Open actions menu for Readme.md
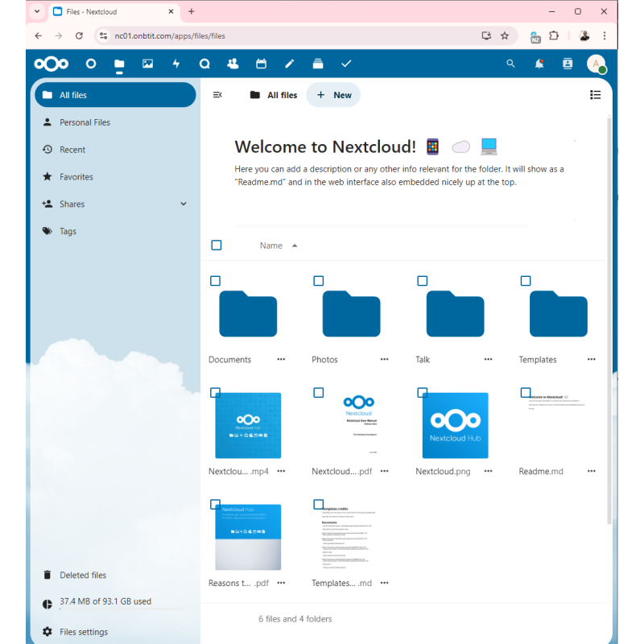 [592, 471]
